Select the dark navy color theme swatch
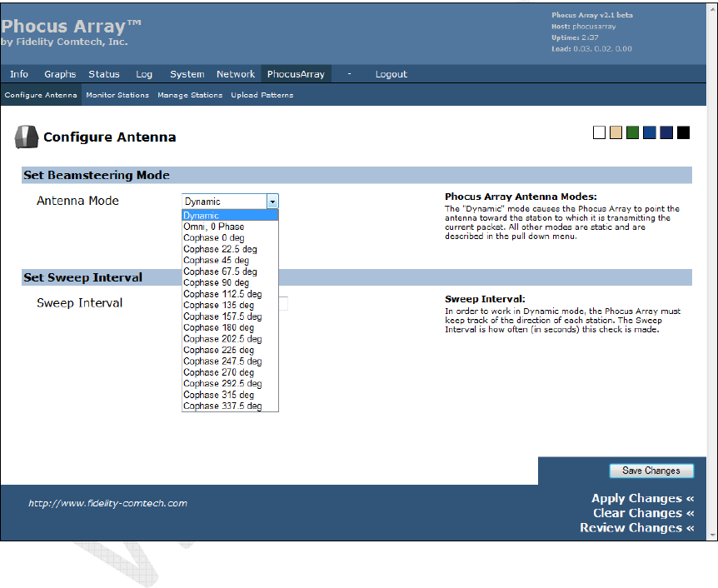 tap(666, 132)
